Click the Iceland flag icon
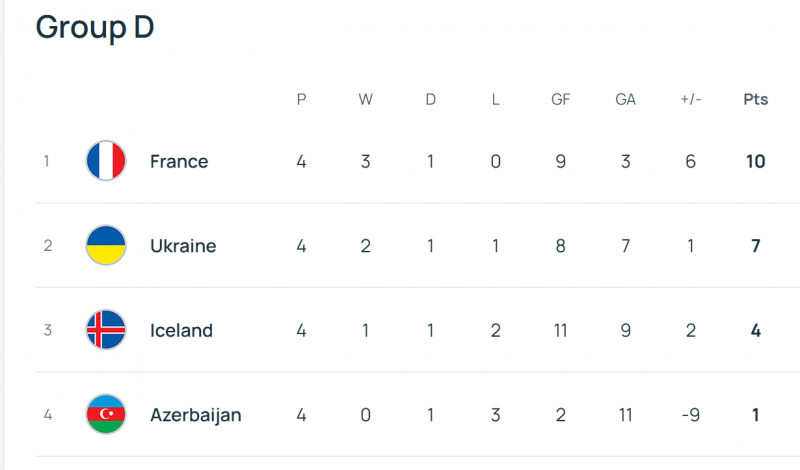 (x=106, y=330)
